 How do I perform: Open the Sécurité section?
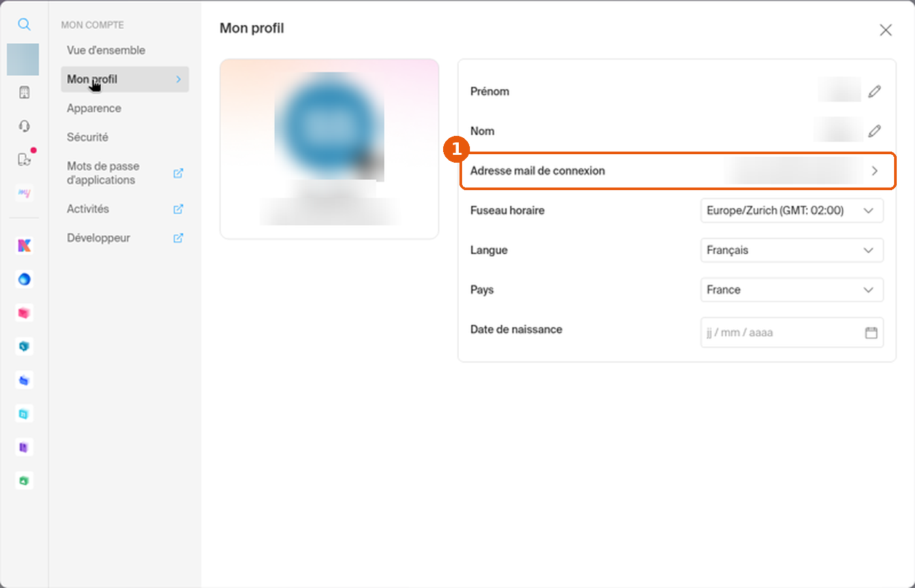(88, 137)
